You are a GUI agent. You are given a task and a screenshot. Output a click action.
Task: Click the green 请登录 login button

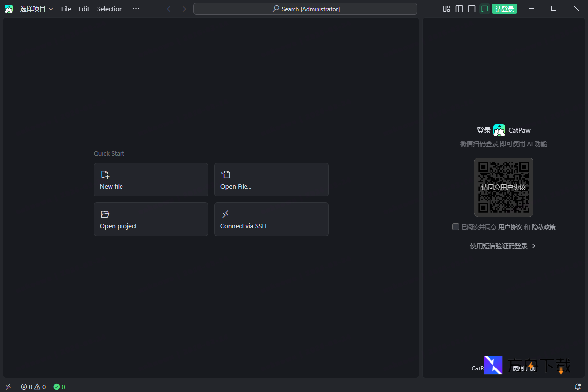point(505,9)
